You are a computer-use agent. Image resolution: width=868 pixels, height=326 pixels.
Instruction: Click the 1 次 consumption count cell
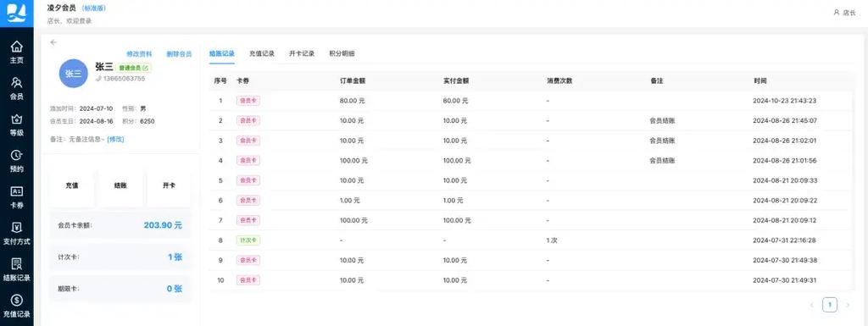[553, 240]
